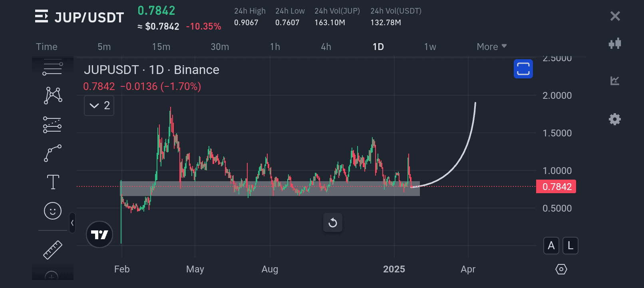Select the Fibonacci retracement tool
Image resolution: width=644 pixels, height=288 pixels.
pyautogui.click(x=52, y=125)
